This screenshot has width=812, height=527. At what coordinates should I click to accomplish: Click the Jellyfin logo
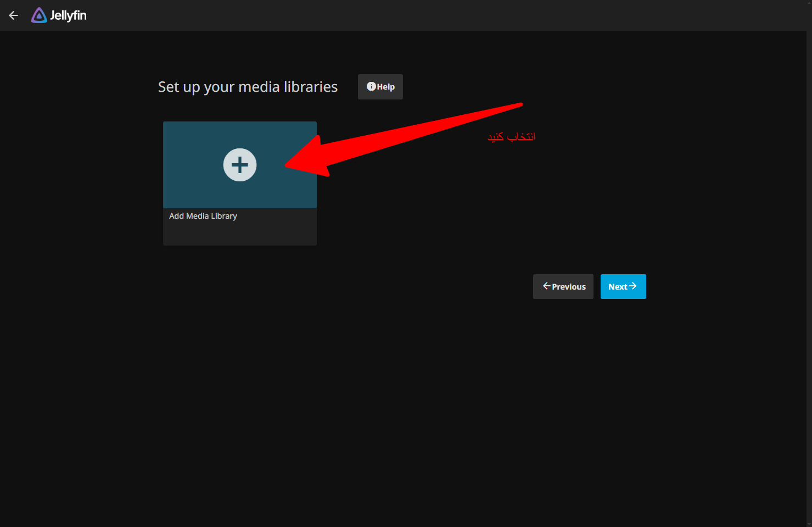59,15
